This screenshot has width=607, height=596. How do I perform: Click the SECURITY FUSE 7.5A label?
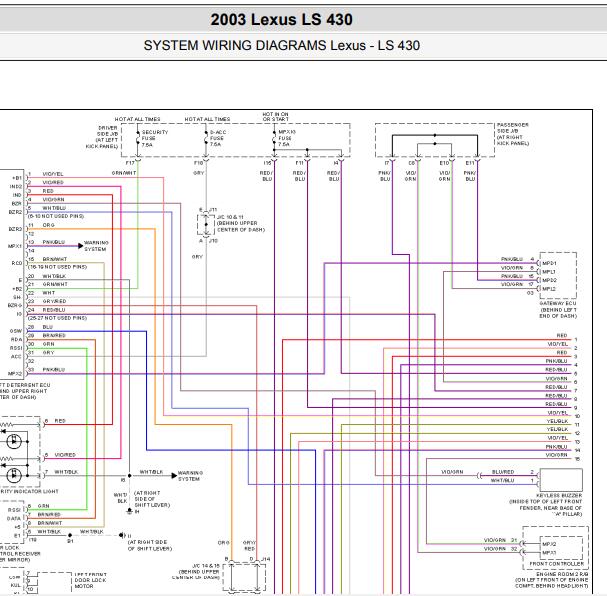coord(154,138)
